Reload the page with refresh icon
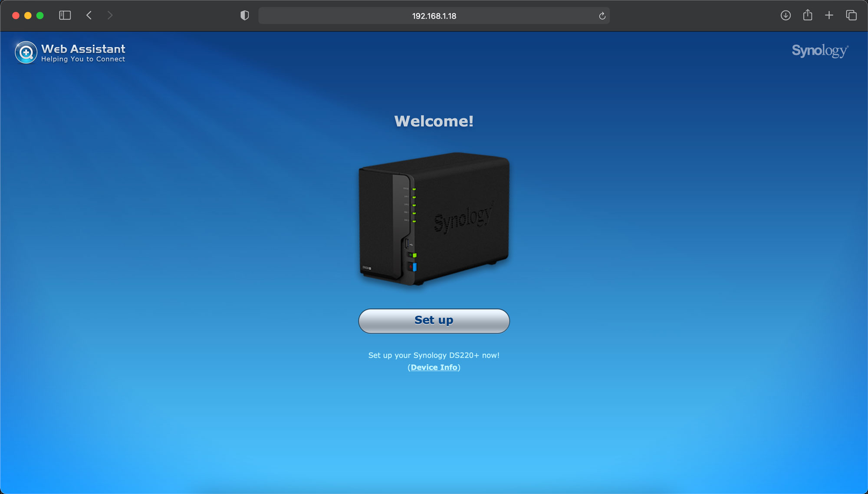The height and width of the screenshot is (494, 868). point(602,16)
